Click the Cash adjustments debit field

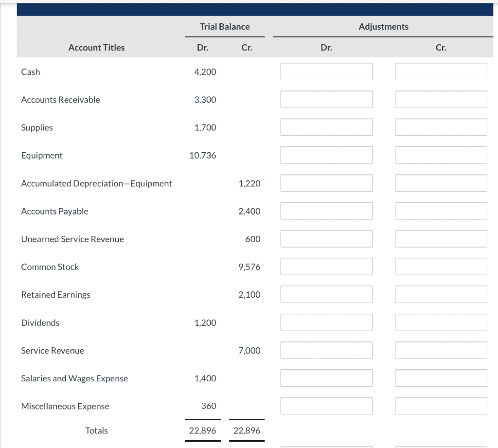tap(326, 71)
